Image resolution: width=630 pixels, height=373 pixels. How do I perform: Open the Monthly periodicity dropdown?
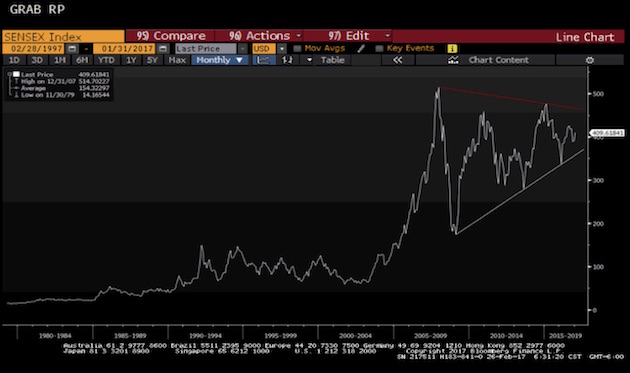pyautogui.click(x=220, y=60)
